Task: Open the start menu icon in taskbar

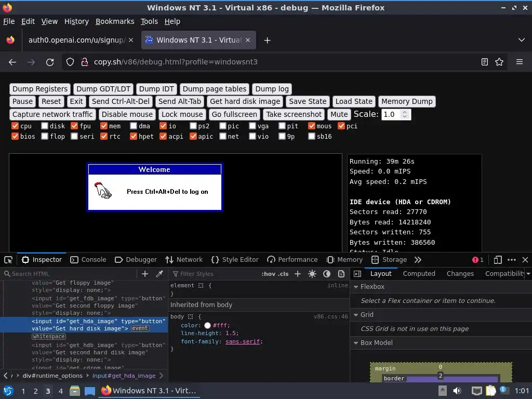Action: [x=8, y=391]
